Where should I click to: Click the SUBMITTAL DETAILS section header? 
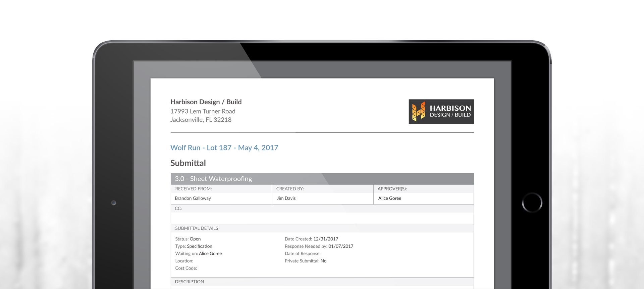[322, 228]
